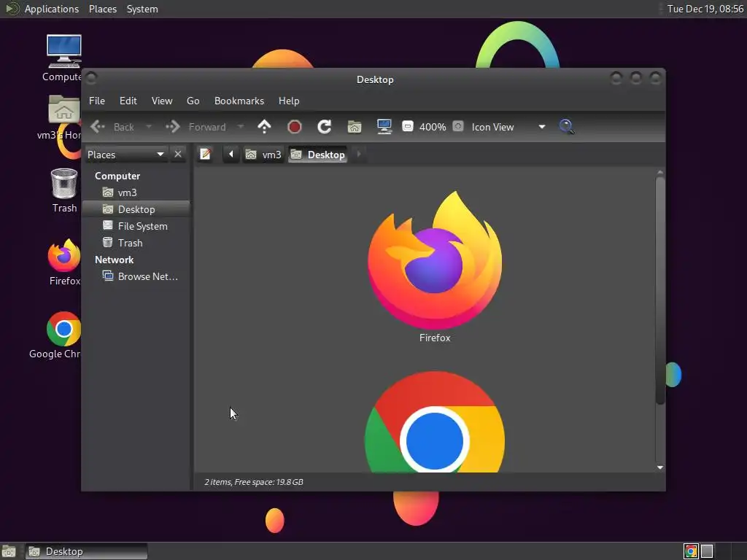The image size is (747, 560).
Task: Select the Desktop path bar button
Action: (318, 155)
